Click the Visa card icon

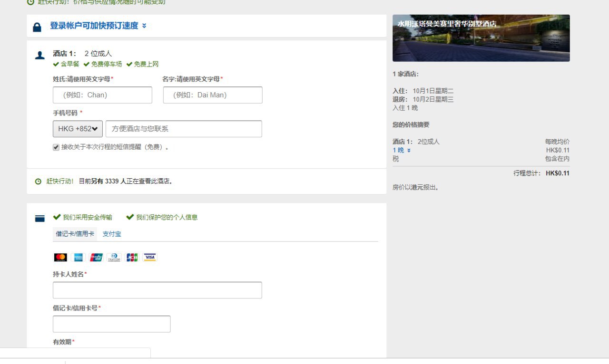click(150, 257)
